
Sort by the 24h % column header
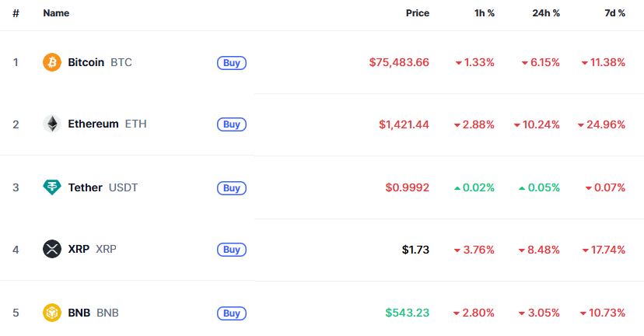[546, 13]
